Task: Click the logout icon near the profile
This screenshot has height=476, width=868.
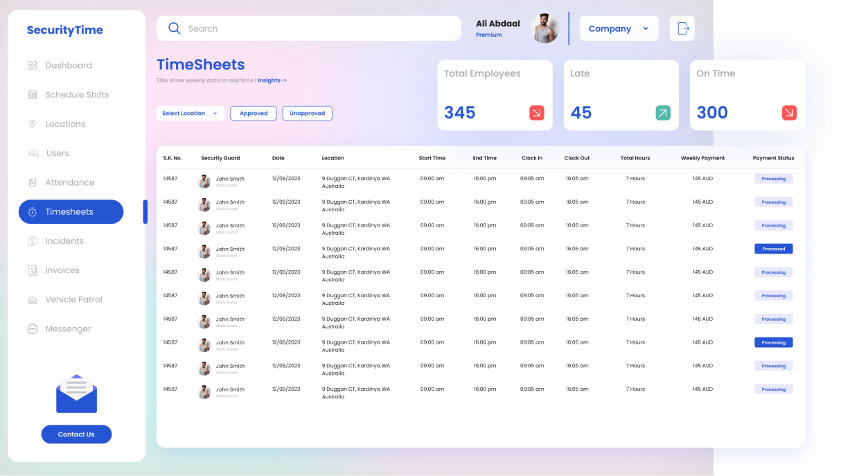Action: pos(682,28)
